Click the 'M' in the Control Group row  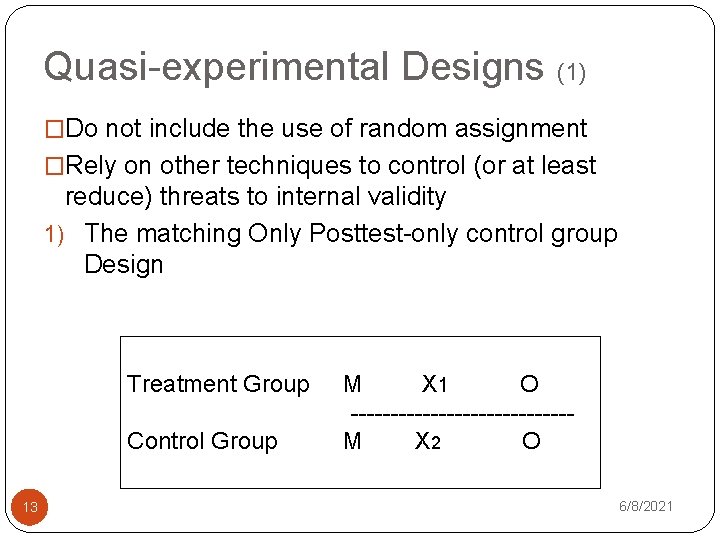[352, 441]
